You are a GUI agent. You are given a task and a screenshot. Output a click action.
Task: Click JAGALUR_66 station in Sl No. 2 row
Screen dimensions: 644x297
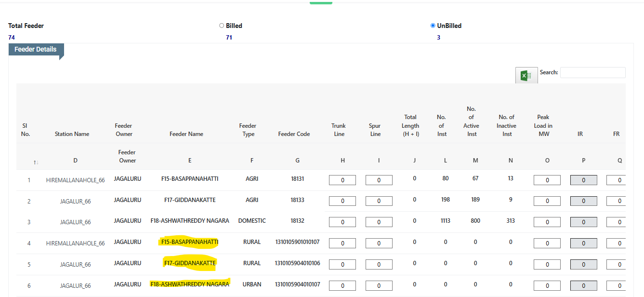75,202
